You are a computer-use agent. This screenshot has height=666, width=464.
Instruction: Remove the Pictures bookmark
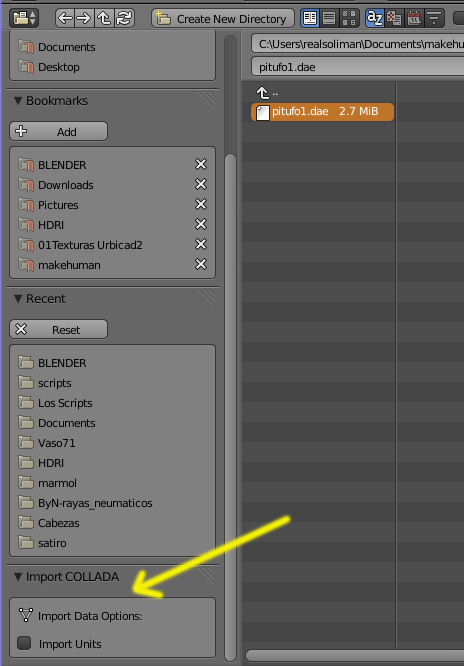pyautogui.click(x=201, y=204)
